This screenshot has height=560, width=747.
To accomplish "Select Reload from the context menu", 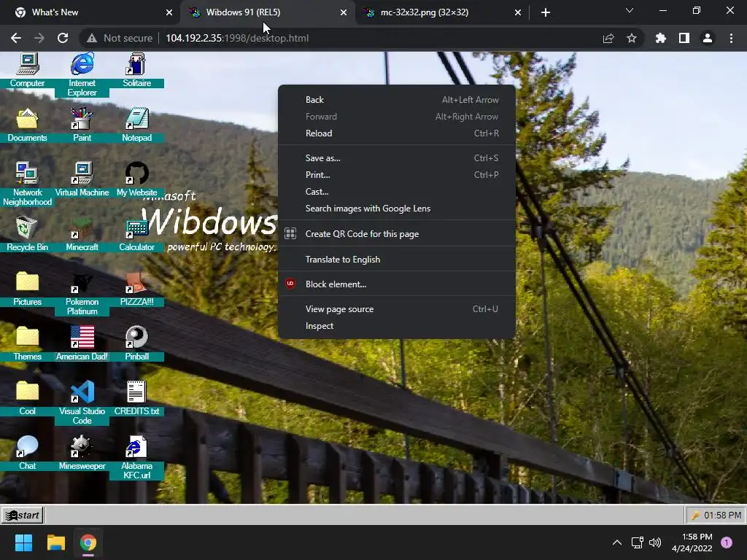I will [396, 133].
